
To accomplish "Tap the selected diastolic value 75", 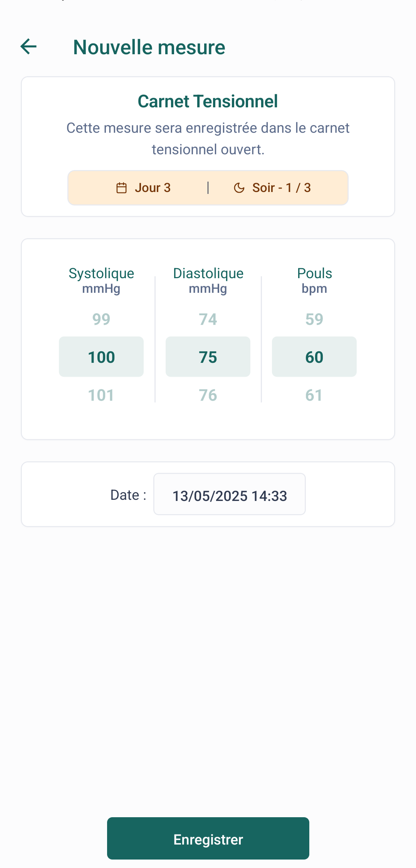I will pyautogui.click(x=208, y=357).
